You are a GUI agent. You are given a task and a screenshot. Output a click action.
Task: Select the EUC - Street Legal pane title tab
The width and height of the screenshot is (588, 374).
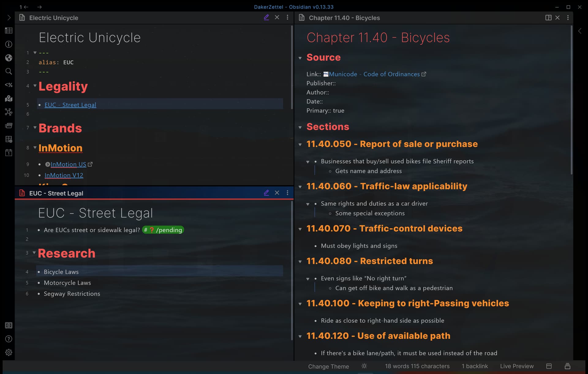pyautogui.click(x=56, y=193)
